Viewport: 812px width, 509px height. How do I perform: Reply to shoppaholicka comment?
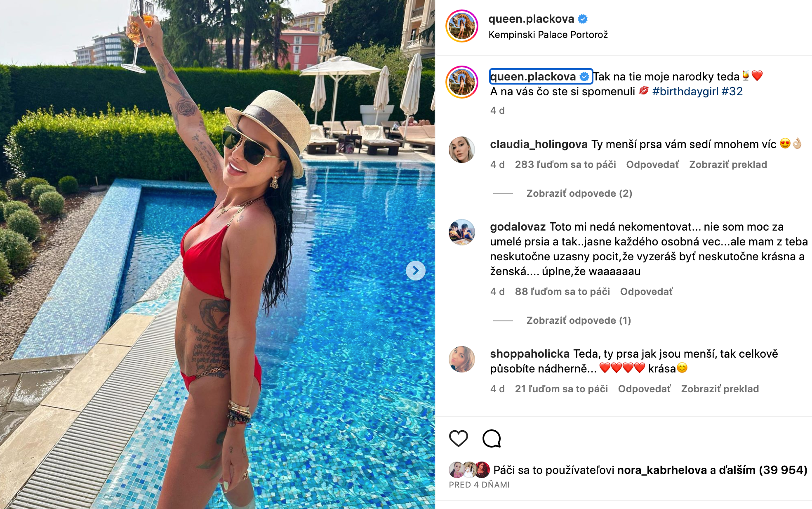coord(644,389)
